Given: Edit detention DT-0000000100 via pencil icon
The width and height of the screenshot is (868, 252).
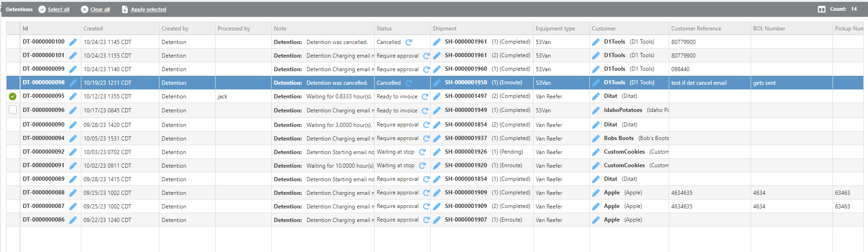Looking at the screenshot, I should pos(73,42).
